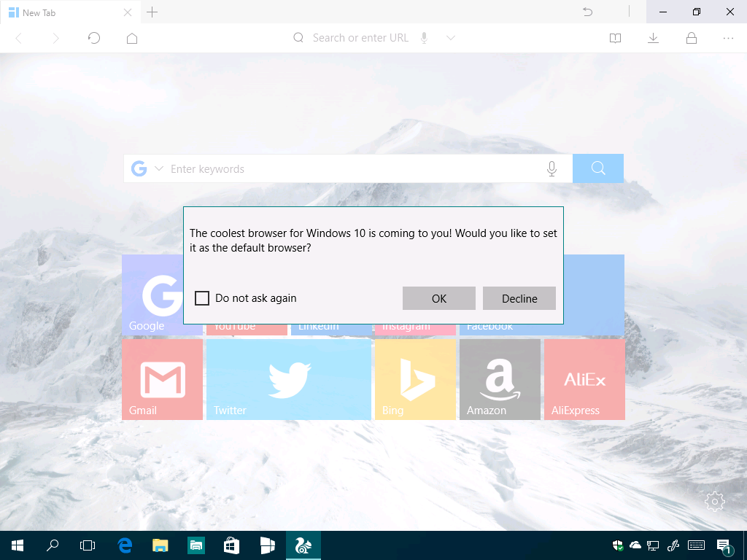Open the Action Center notifications

[724, 547]
